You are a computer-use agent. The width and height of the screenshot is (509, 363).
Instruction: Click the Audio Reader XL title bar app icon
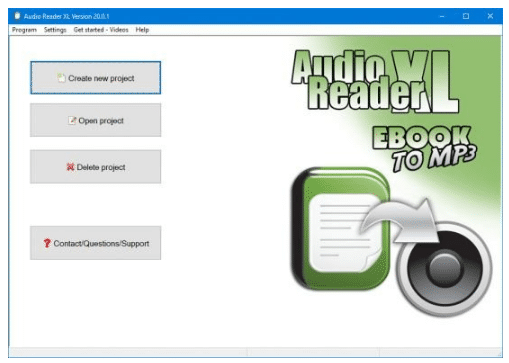click(17, 16)
